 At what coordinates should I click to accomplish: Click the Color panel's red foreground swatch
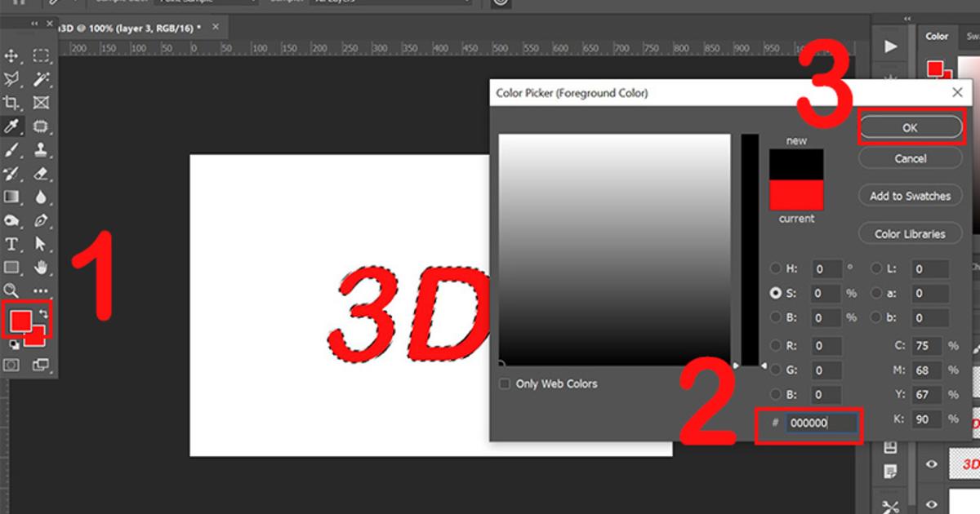coord(935,69)
